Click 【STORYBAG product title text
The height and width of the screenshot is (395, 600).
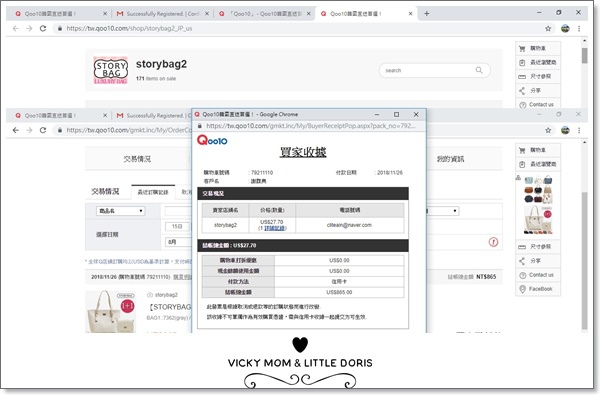[x=170, y=307]
